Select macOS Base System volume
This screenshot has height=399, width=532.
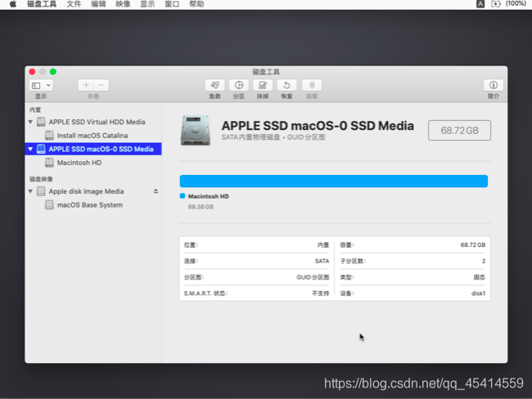pyautogui.click(x=93, y=204)
